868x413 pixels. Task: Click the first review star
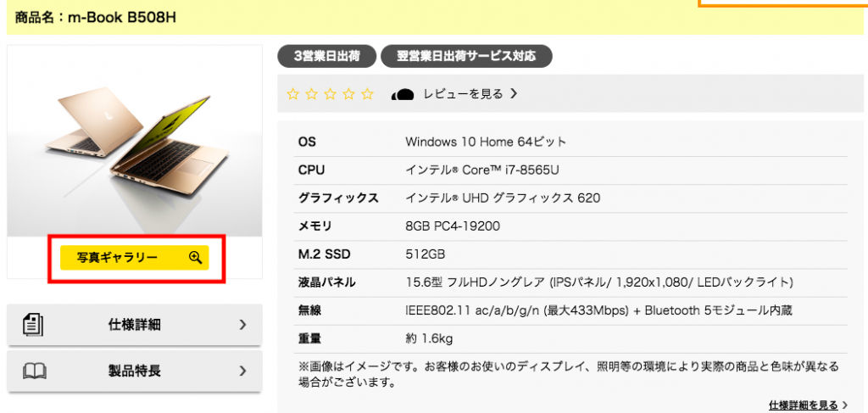click(292, 94)
